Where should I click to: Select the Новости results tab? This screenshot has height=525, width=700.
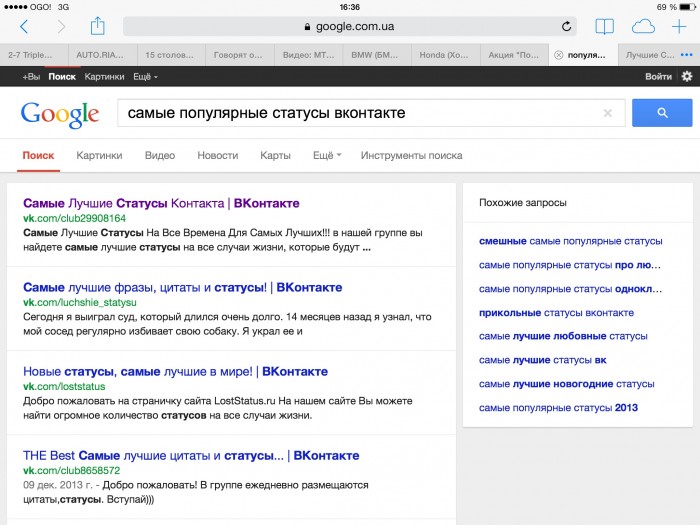tap(218, 155)
